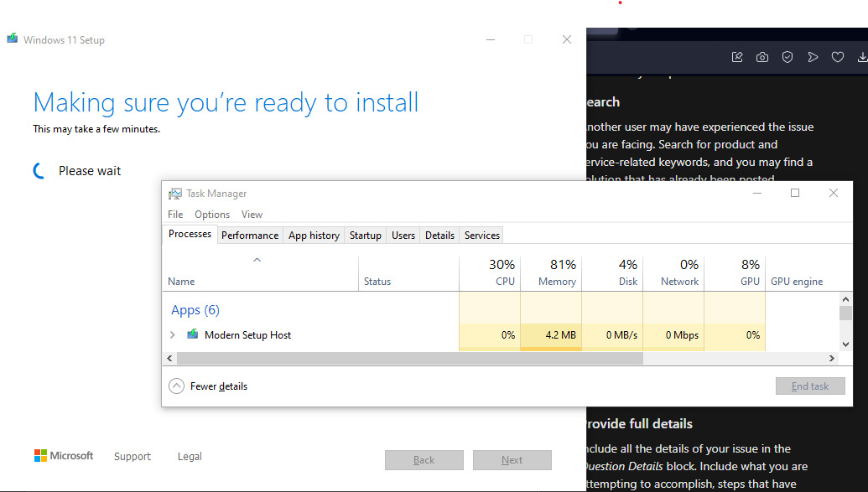Click the shield icon in browser toolbar
Screen dimensions: 868x492
coord(787,57)
